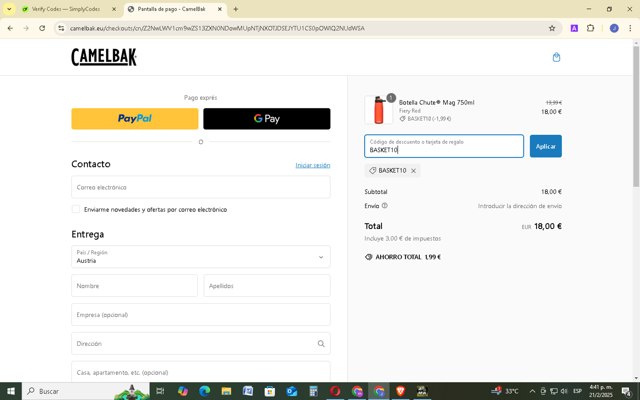Click the Empresa (opcional) field
The width and height of the screenshot is (640, 400).
(201, 315)
